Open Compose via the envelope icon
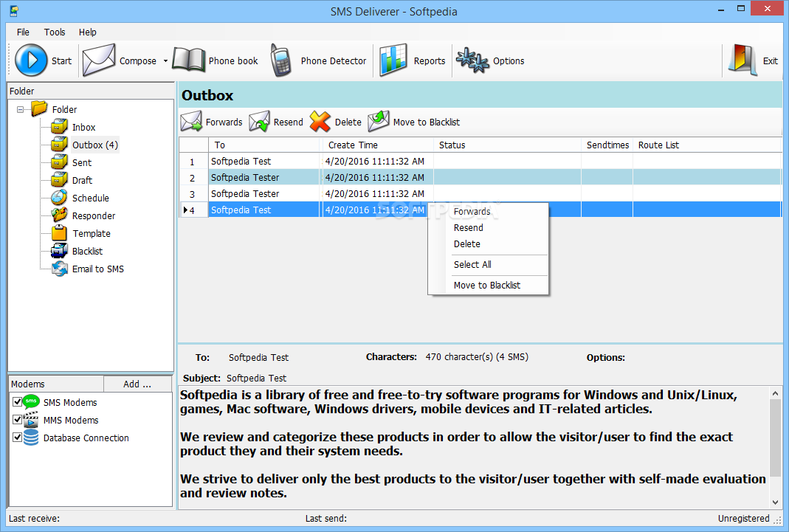 pyautogui.click(x=99, y=61)
